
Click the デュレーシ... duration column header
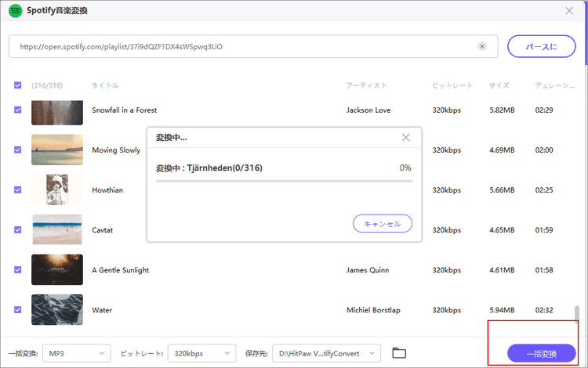coord(554,85)
